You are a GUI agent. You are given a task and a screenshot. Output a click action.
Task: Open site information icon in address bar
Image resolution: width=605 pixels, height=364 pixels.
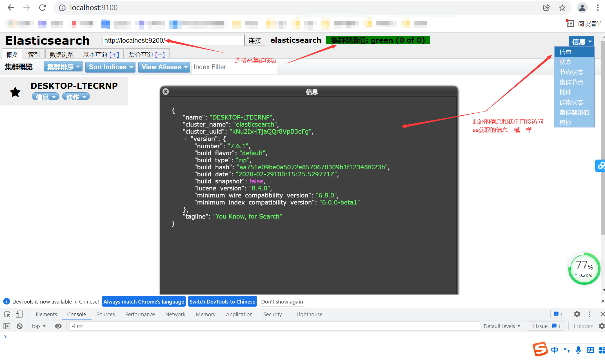click(62, 8)
